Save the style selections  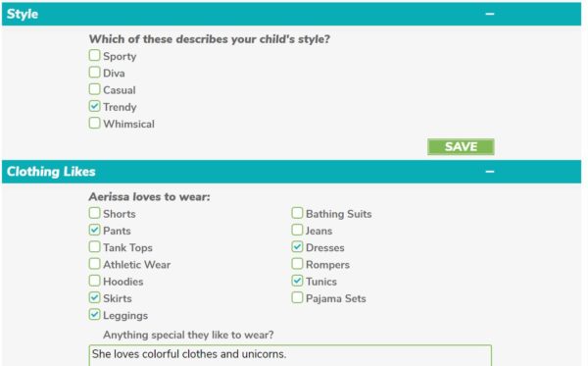tap(461, 146)
